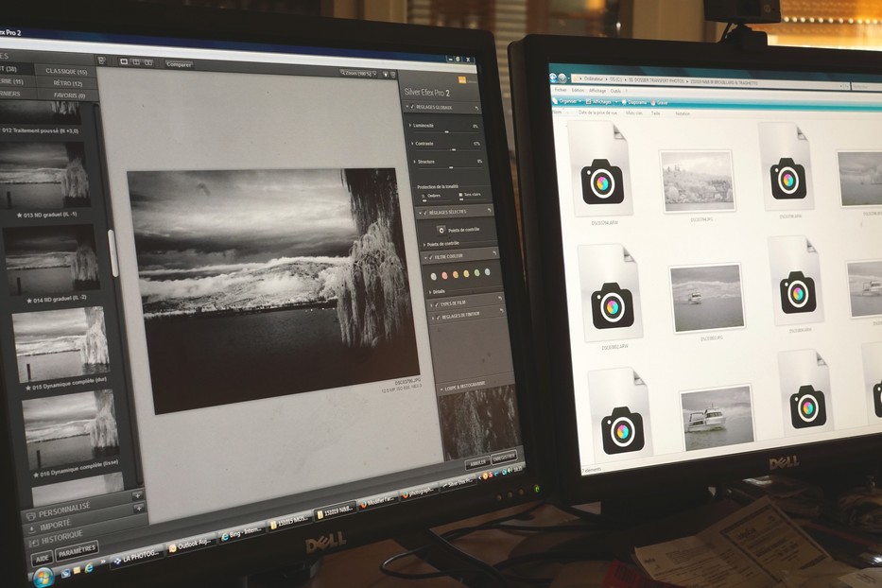Open the first camera raw file icon
This screenshot has height=588, width=882.
pyautogui.click(x=600, y=171)
